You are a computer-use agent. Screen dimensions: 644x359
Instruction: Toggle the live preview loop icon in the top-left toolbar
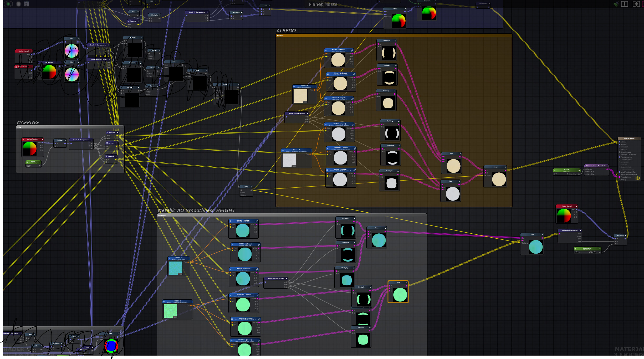[x=8, y=4]
